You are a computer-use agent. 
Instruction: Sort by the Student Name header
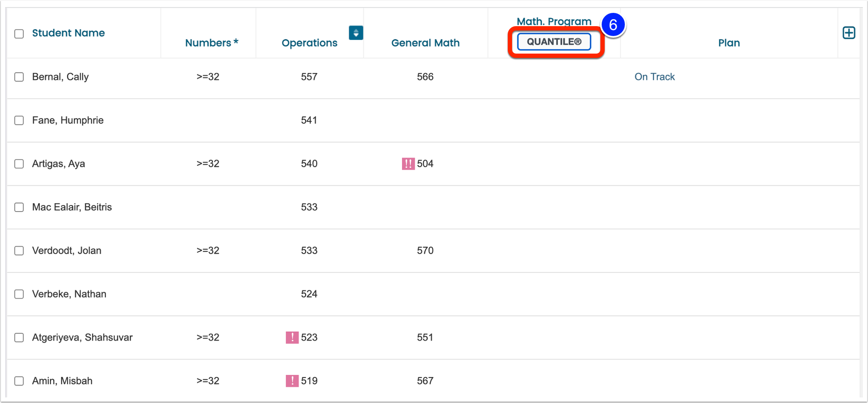68,33
